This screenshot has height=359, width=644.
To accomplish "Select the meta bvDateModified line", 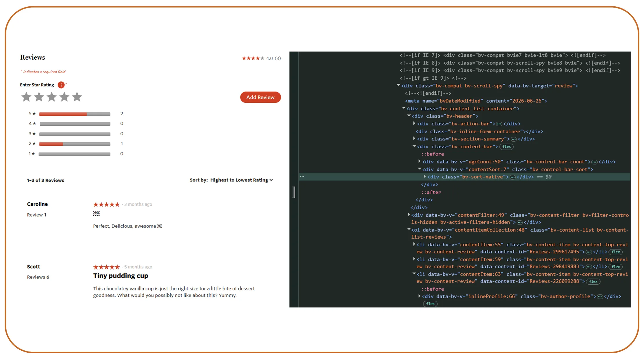I will (x=476, y=101).
